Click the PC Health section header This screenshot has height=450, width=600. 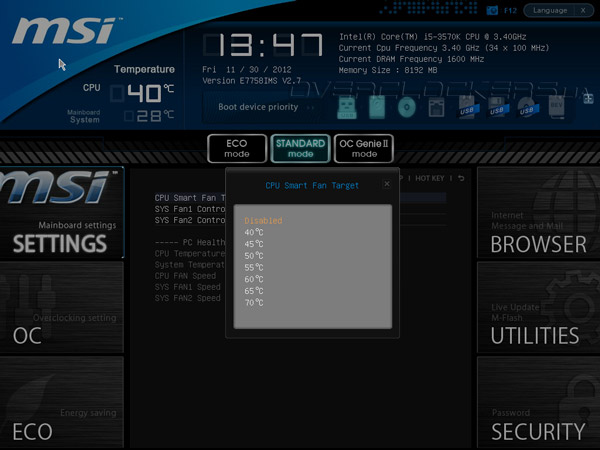pos(190,242)
